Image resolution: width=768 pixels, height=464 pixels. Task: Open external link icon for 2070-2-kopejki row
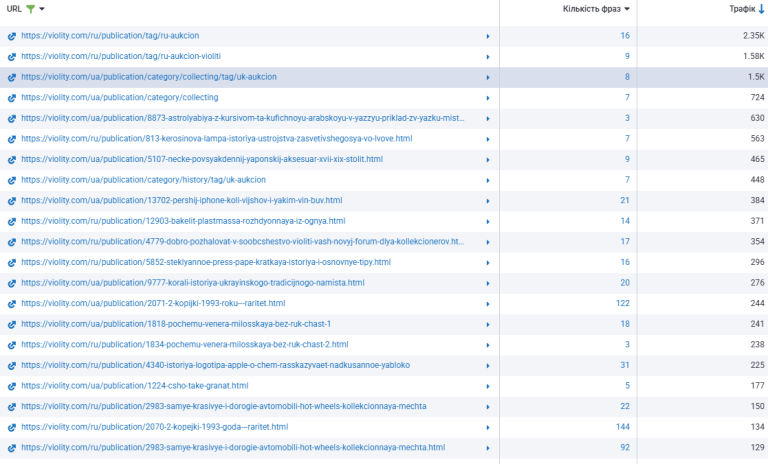(x=12, y=427)
